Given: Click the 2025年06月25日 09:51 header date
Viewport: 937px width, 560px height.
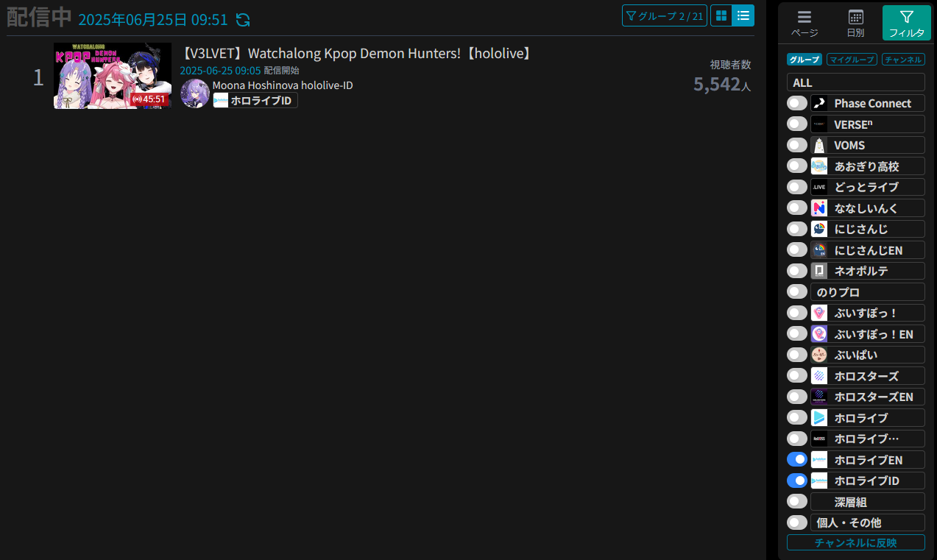Looking at the screenshot, I should (x=153, y=20).
